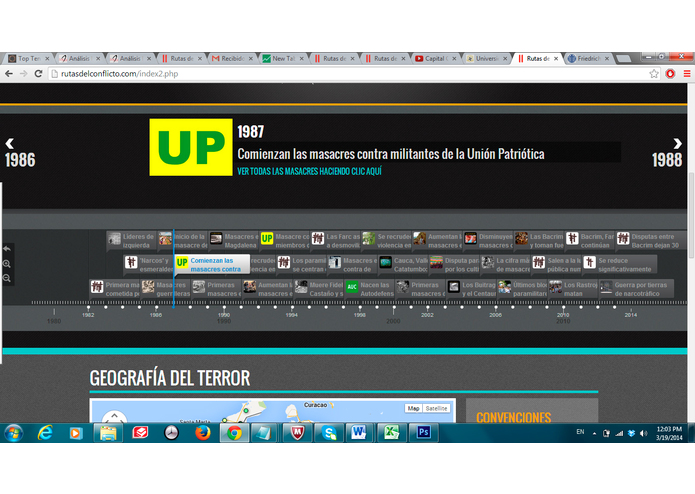Image resolution: width=695 pixels, height=494 pixels.
Task: Select 'Guerra por tierras de narcotráfico' event
Action: (x=636, y=289)
